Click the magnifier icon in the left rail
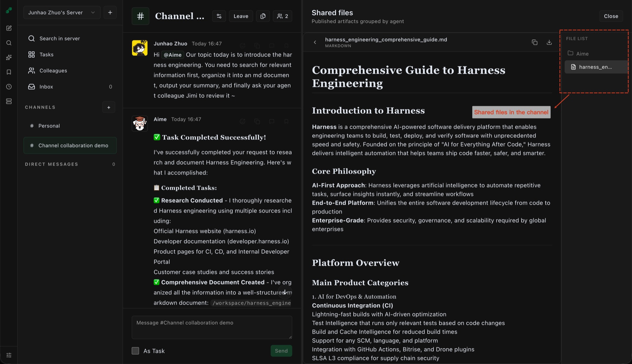Image resolution: width=632 pixels, height=364 pixels. (x=9, y=43)
